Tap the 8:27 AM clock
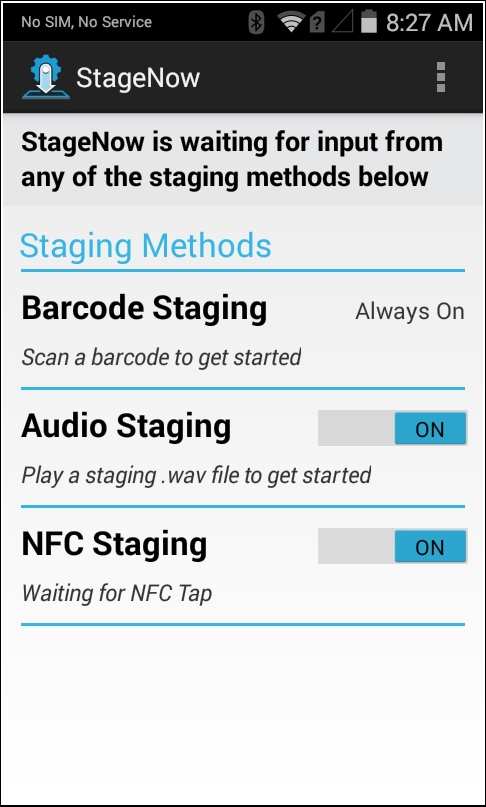 (429, 23)
